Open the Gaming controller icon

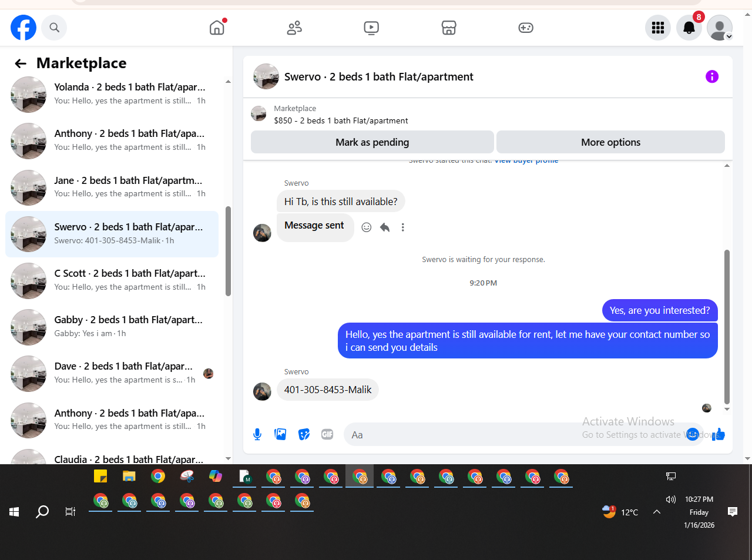(526, 28)
